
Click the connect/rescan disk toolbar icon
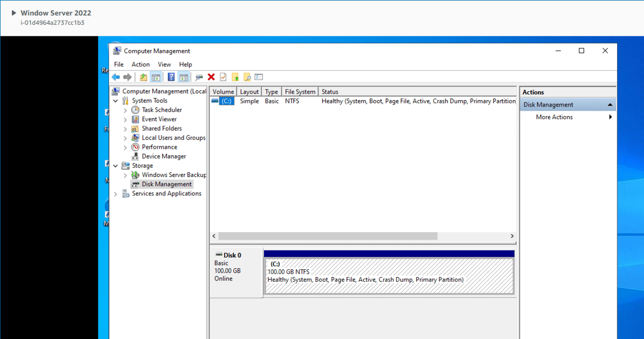(x=199, y=77)
